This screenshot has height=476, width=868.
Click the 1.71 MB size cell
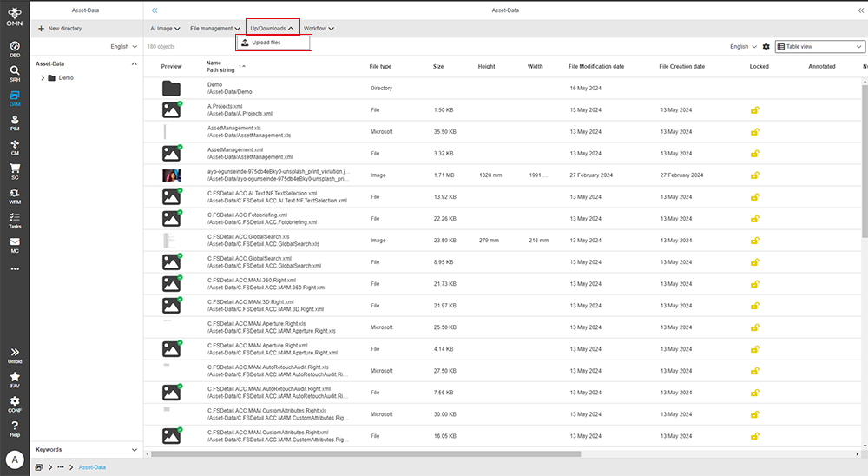point(444,175)
